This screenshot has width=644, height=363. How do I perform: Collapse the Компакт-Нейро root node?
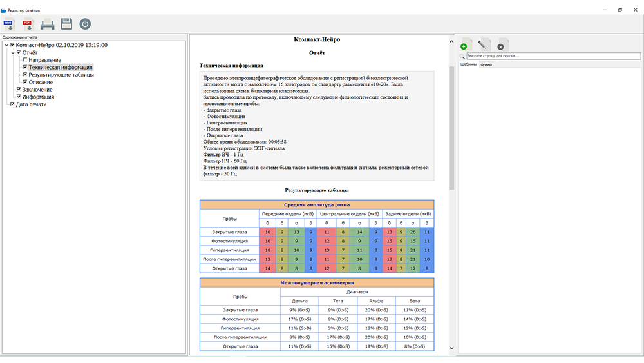pos(6,45)
